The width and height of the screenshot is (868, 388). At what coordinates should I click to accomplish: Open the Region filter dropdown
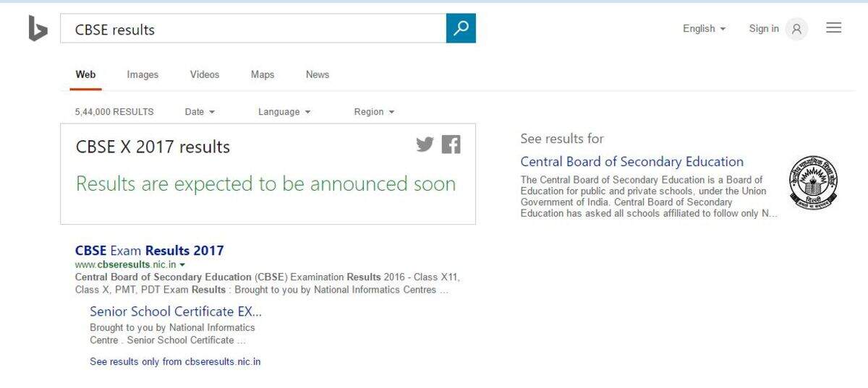[374, 112]
